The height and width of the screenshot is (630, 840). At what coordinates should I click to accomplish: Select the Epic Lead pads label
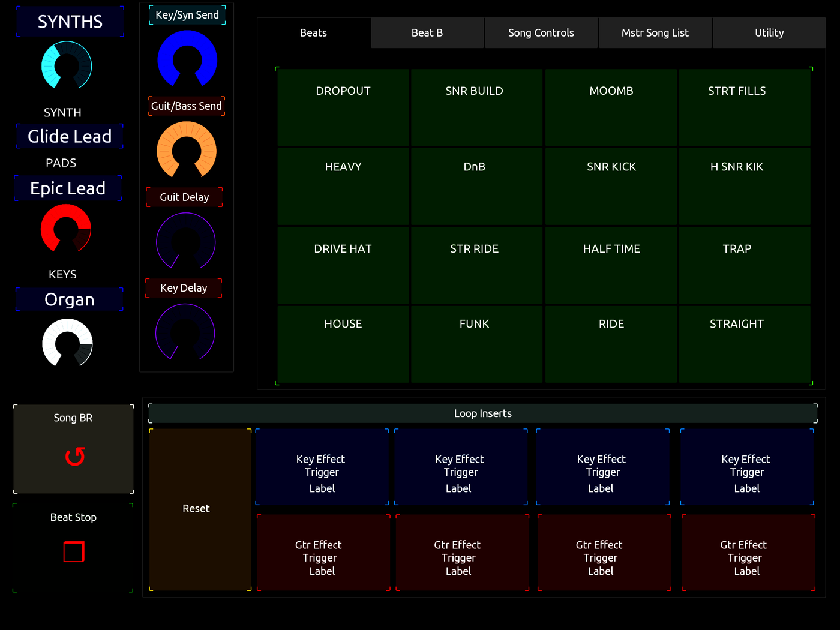point(68,188)
